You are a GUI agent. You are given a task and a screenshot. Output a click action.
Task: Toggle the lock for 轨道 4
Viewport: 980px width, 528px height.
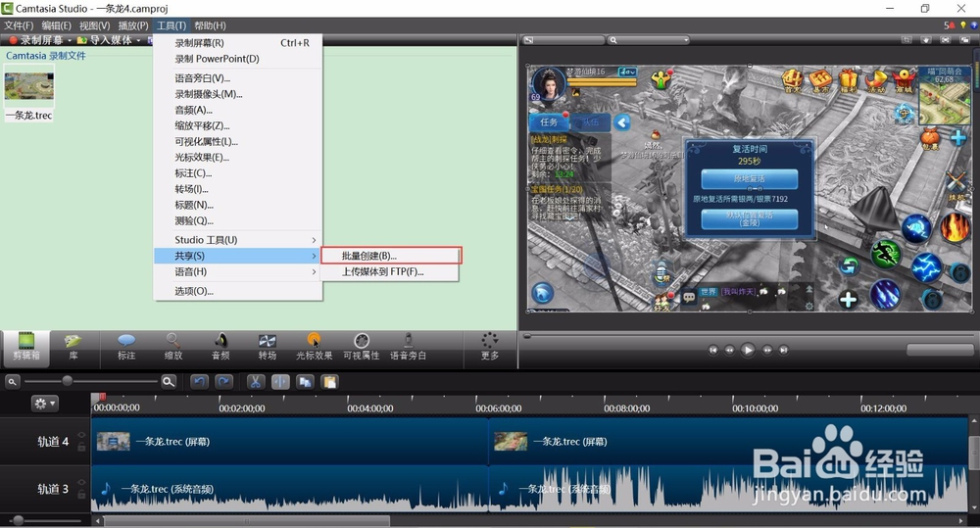[x=81, y=447]
